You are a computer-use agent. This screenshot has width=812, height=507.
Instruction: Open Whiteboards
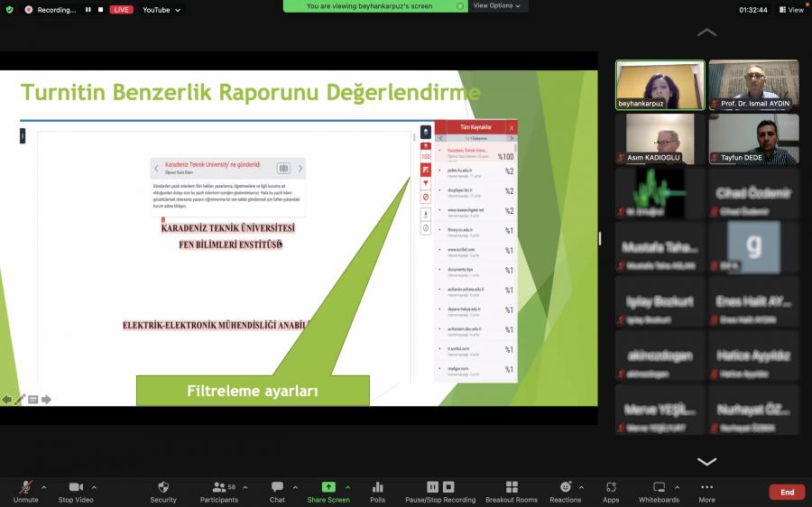point(659,492)
